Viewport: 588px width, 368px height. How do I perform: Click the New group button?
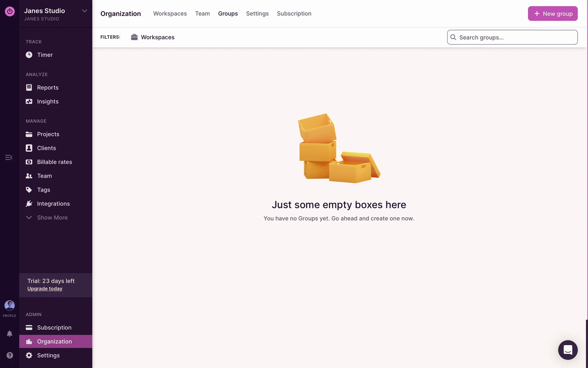click(552, 13)
